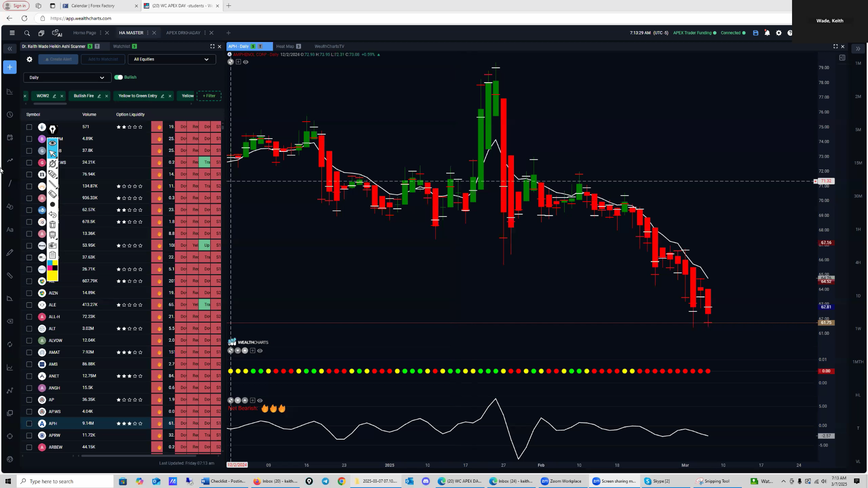Select the arrow cursor tool in annotation toolbar

[52, 153]
